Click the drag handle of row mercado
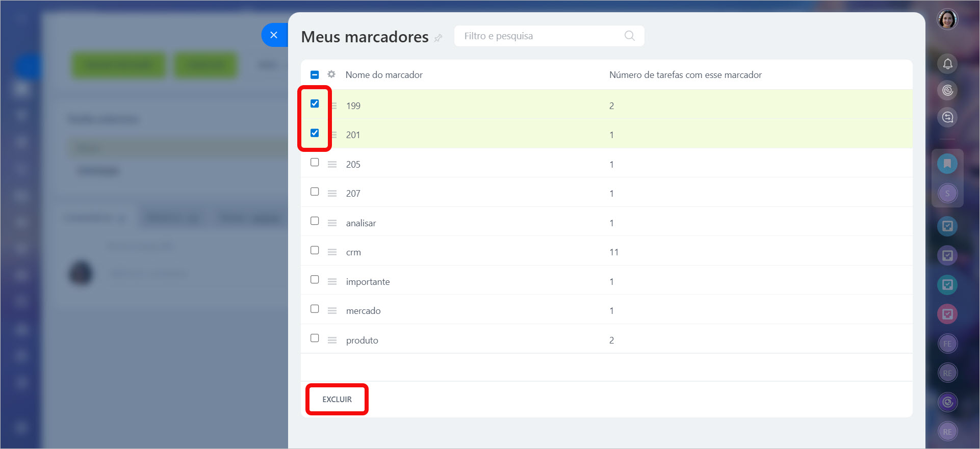The width and height of the screenshot is (980, 449). pyautogui.click(x=332, y=311)
